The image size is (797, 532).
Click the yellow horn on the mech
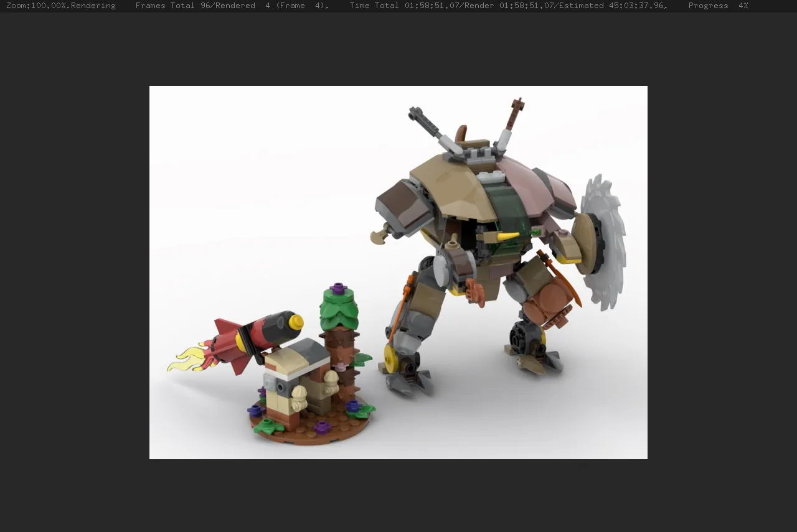click(x=507, y=236)
